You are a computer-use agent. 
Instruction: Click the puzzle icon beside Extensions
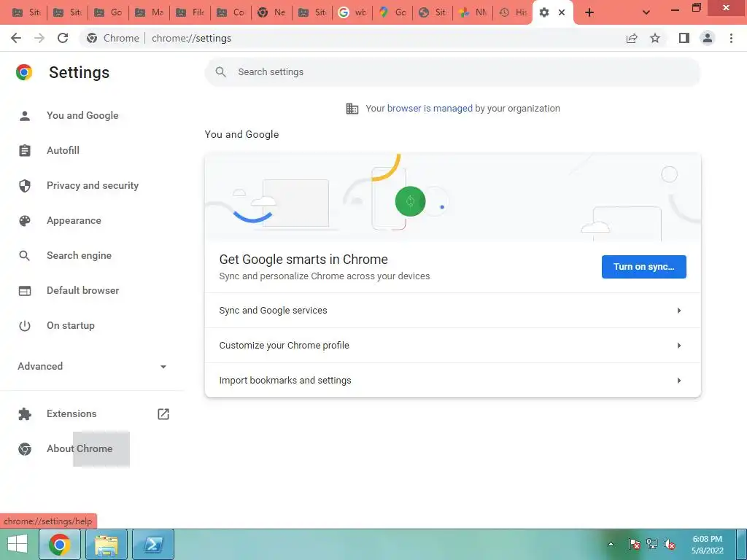[25, 414]
